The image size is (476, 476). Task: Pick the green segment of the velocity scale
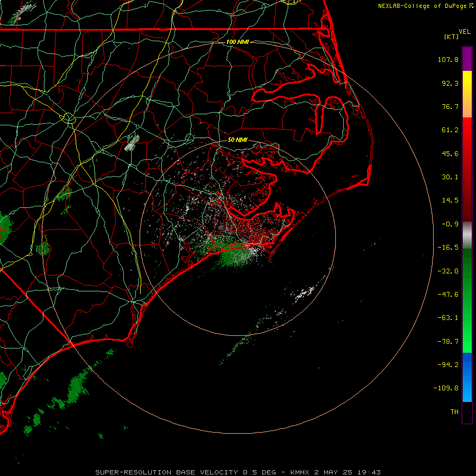(x=467, y=300)
